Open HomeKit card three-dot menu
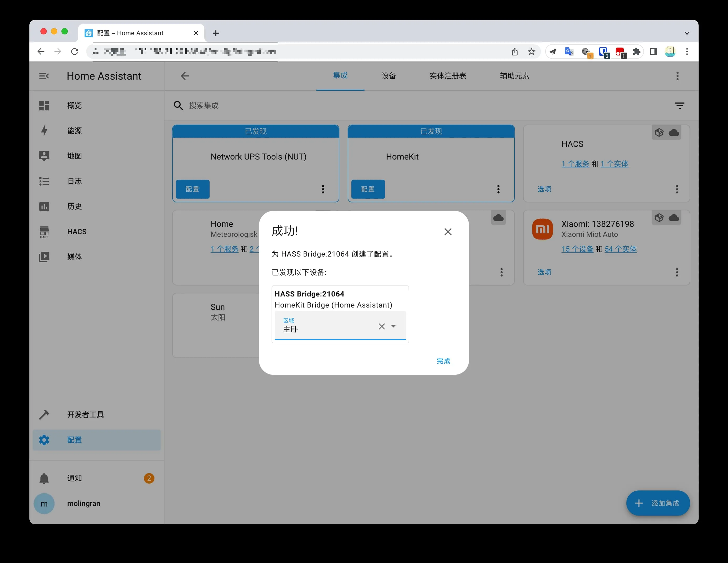The image size is (728, 563). click(x=498, y=189)
